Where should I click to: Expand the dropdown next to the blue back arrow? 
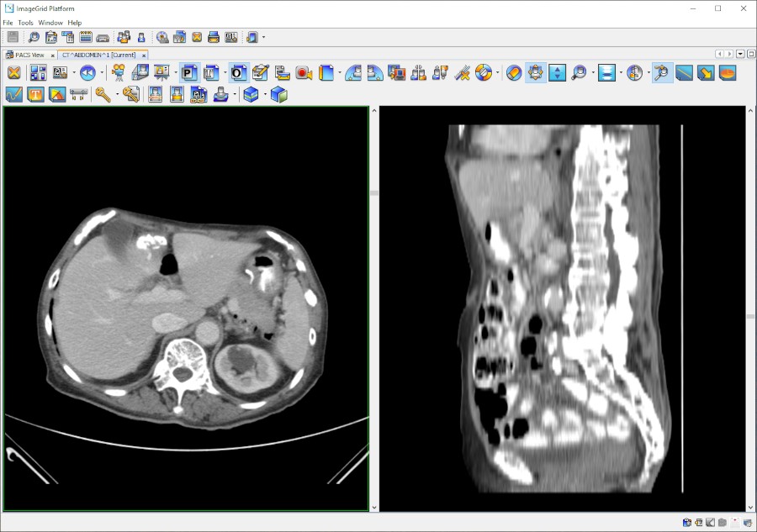point(102,72)
